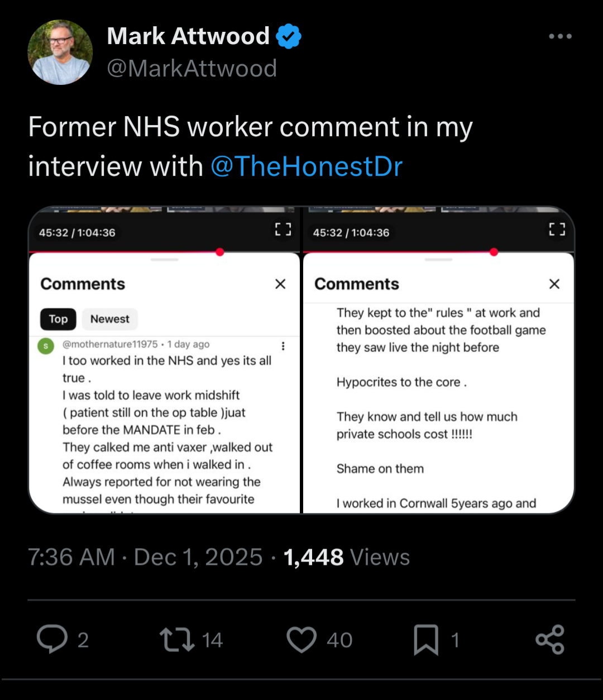Image resolution: width=603 pixels, height=700 pixels.
Task: Open Mark Attwood's profile picture
Action: (x=60, y=53)
